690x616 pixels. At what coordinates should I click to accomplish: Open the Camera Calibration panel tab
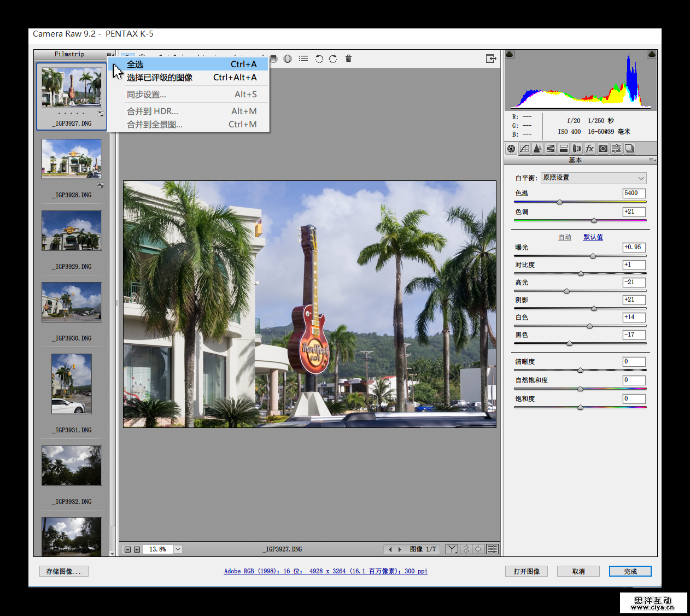(603, 149)
